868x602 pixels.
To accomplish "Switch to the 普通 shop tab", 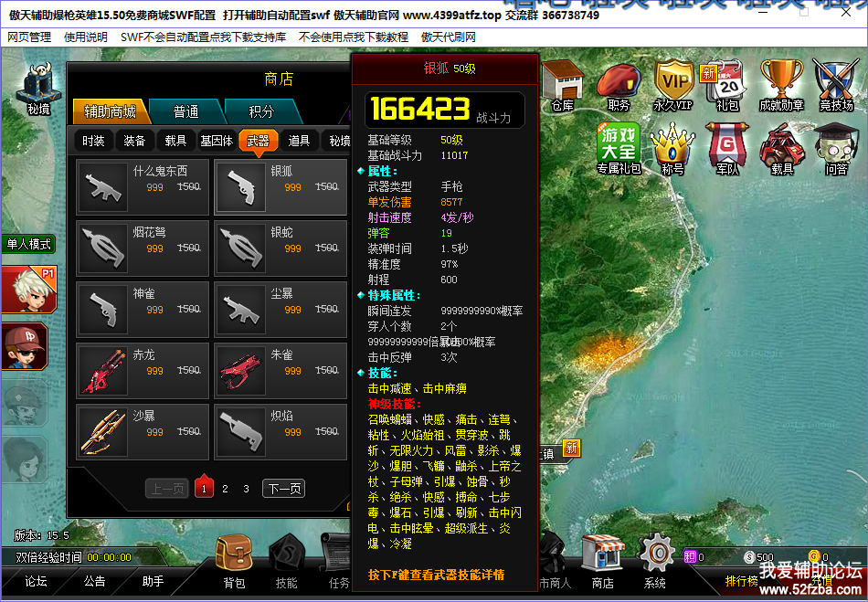I will pos(185,111).
